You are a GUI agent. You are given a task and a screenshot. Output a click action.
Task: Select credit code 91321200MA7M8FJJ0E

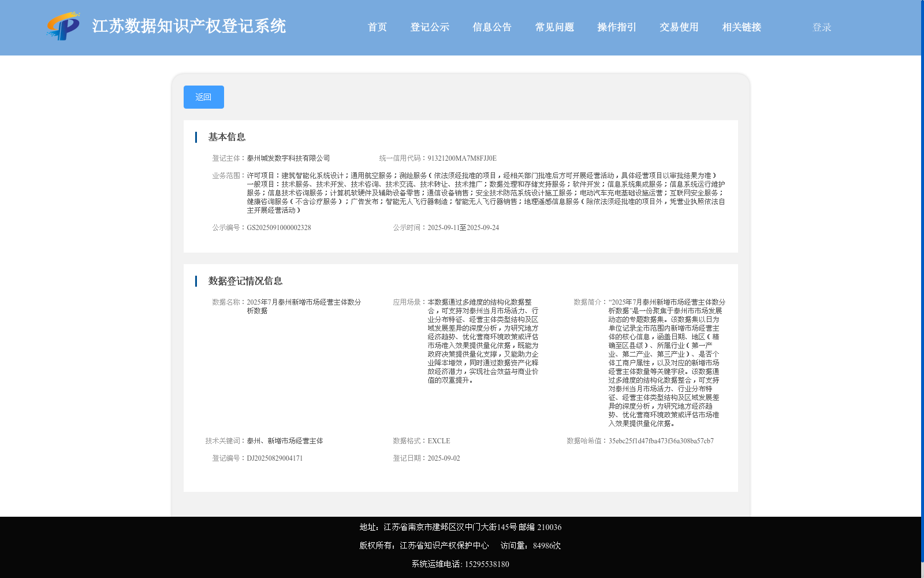[462, 158]
